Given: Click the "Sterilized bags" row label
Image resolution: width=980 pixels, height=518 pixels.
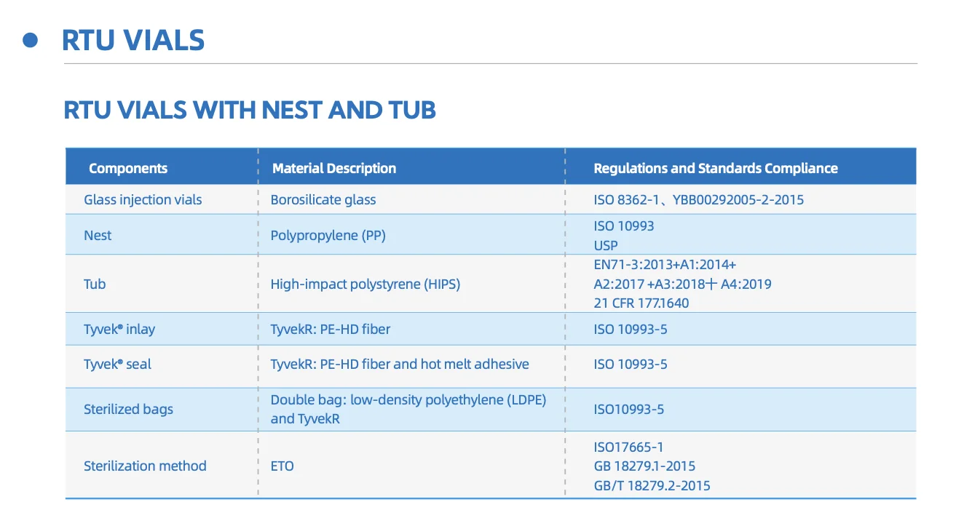Looking at the screenshot, I should coord(128,409).
